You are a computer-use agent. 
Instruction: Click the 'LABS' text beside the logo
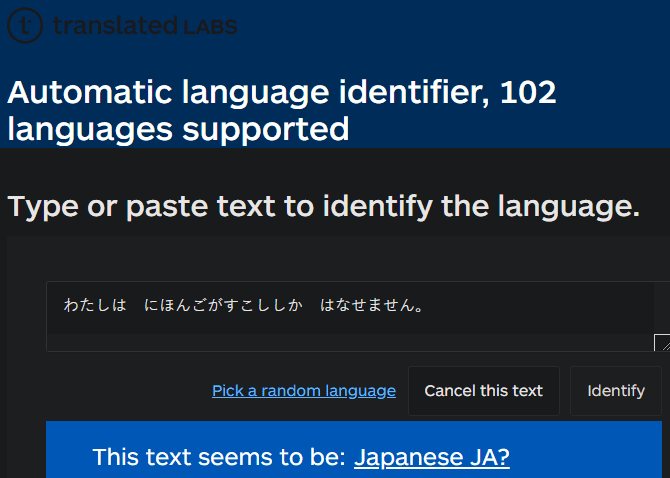coord(210,27)
